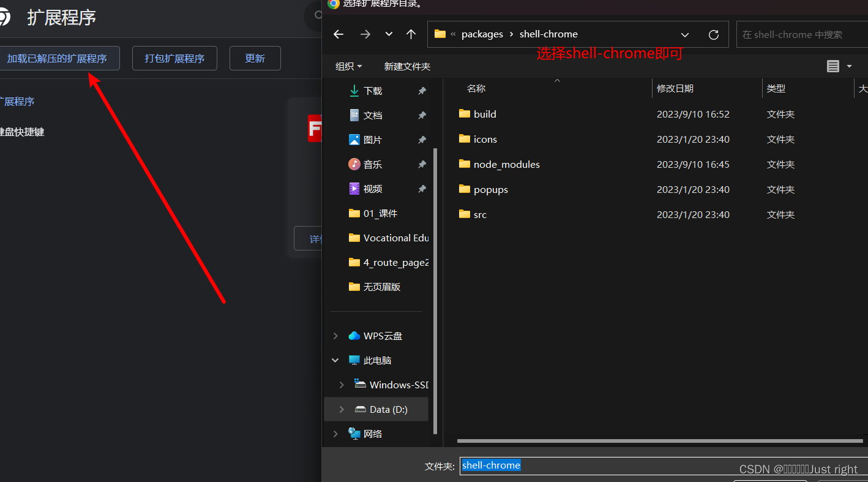Screen dimensions: 868x482
Task: Click 更新 button in Chrome extensions page
Action: pyautogui.click(x=255, y=58)
